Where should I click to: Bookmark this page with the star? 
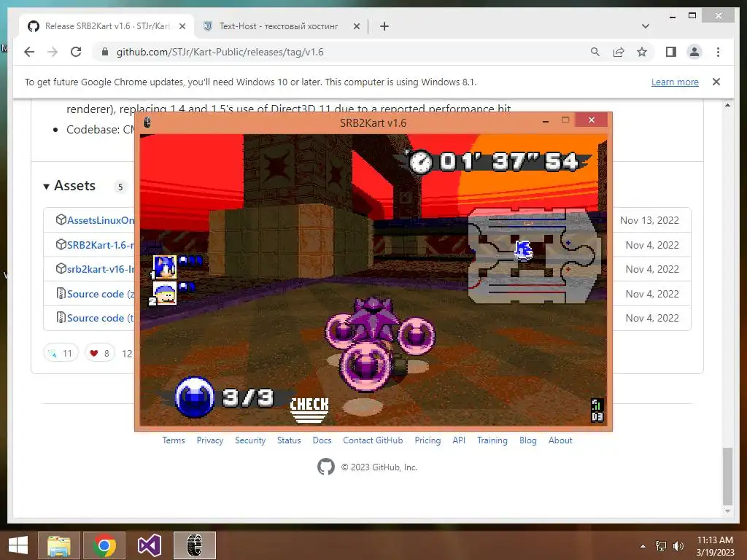[642, 52]
